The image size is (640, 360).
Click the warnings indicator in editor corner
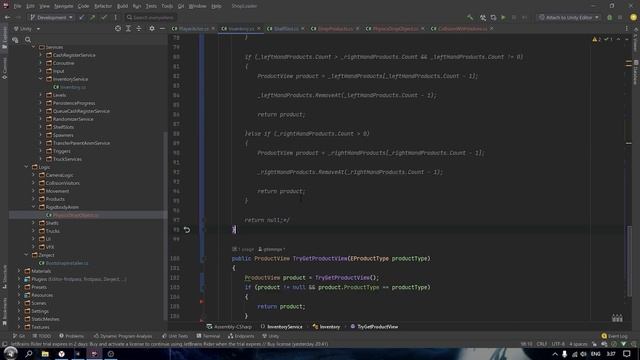point(596,39)
